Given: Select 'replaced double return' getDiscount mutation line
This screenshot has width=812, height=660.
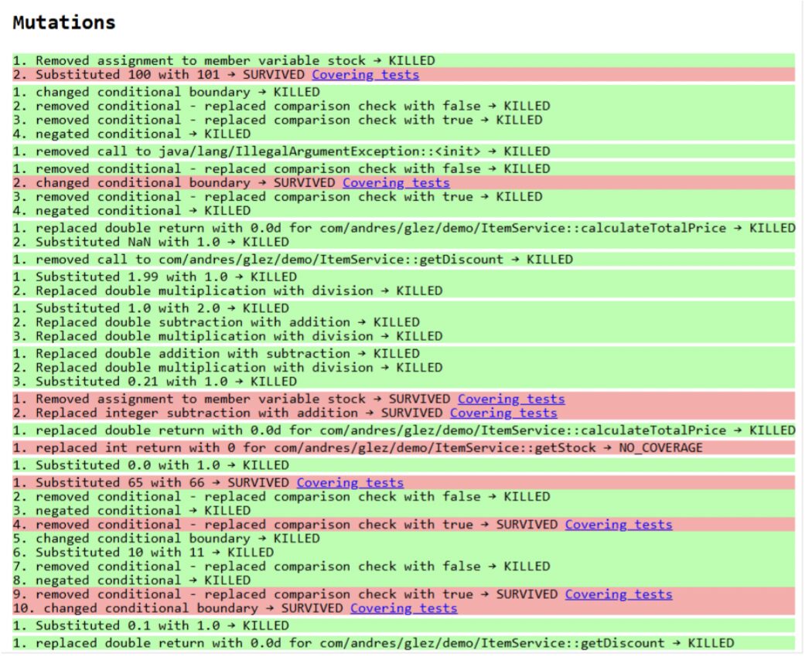Looking at the screenshot, I should (x=404, y=644).
